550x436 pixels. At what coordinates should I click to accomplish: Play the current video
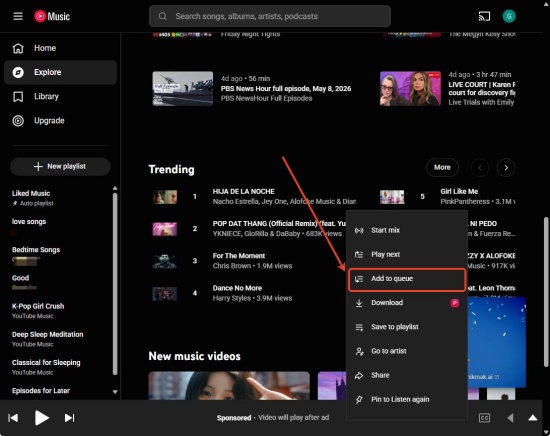point(41,418)
